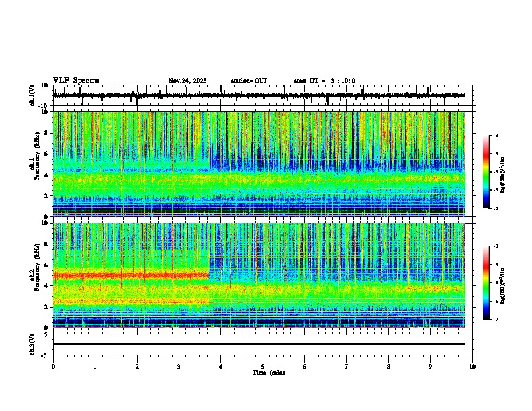The image size is (532, 411).
Task: Click the "2" kHz tick on ch.1 frequency axis
Action: coord(47,195)
